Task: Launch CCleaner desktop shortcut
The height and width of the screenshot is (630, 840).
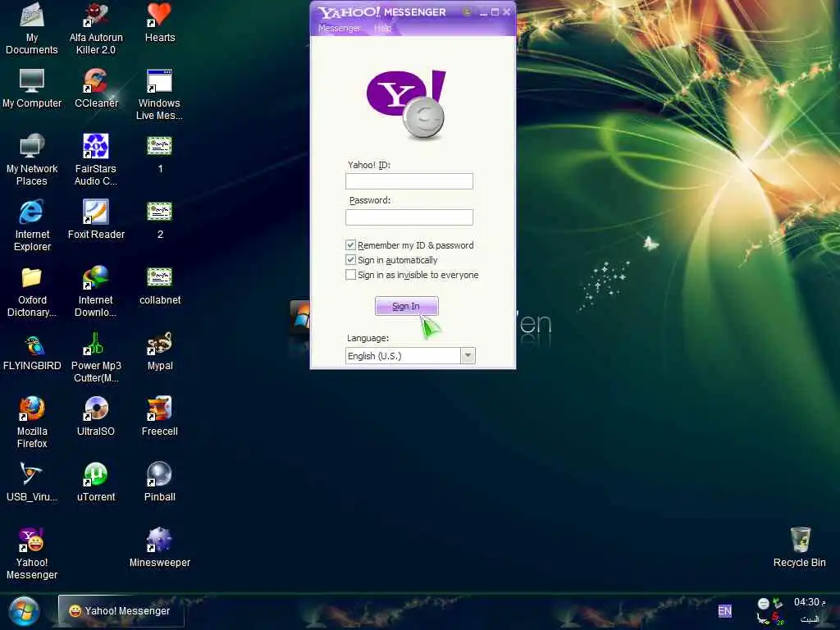Action: pyautogui.click(x=96, y=89)
